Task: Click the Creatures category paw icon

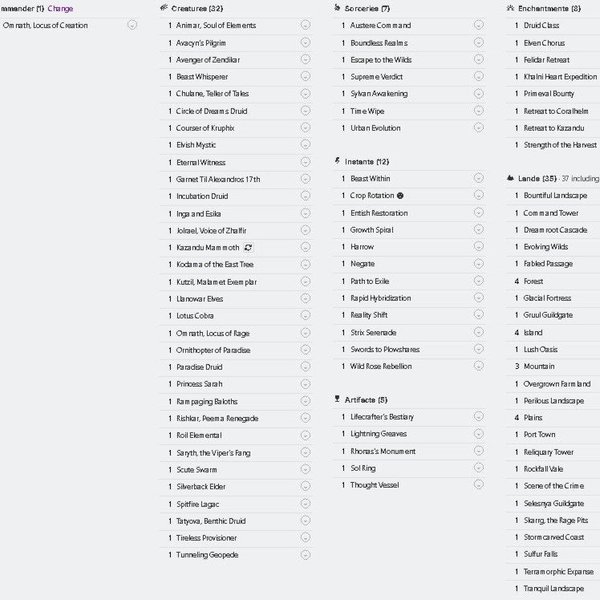Action: [164, 8]
